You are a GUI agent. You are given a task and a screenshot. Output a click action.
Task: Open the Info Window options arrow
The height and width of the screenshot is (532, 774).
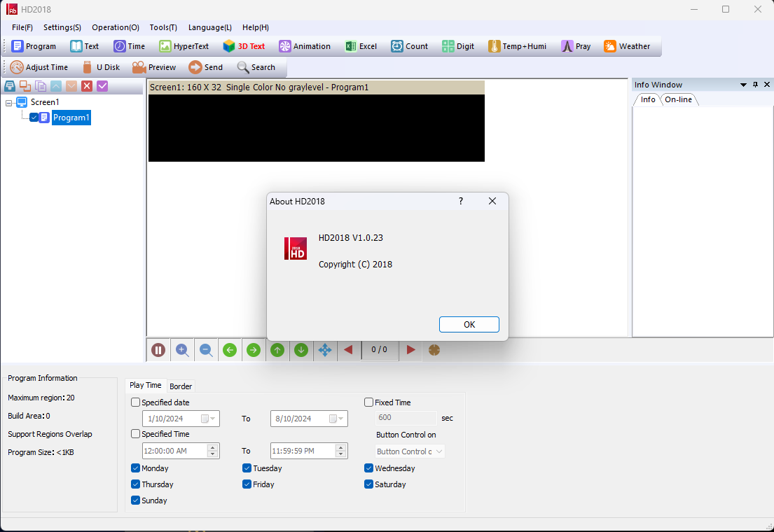[x=743, y=85]
